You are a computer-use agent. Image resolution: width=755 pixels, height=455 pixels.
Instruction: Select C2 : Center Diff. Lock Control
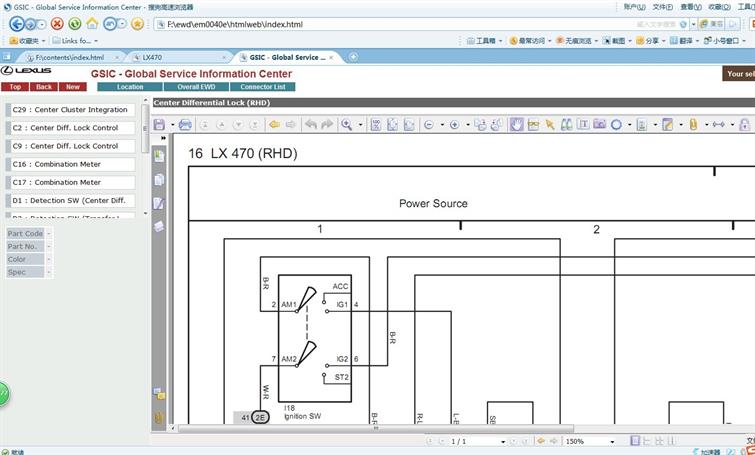[x=70, y=128]
